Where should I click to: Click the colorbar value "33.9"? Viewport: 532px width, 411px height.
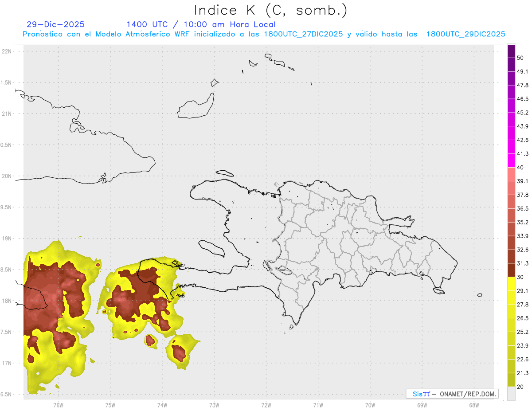pos(523,236)
